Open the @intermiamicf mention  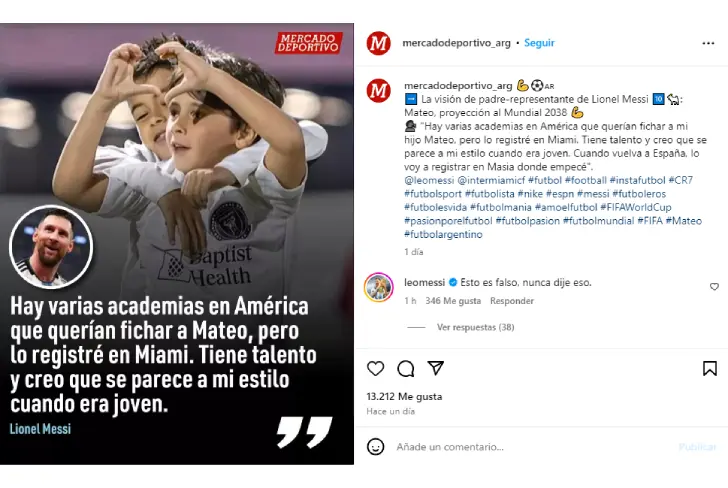click(x=491, y=180)
